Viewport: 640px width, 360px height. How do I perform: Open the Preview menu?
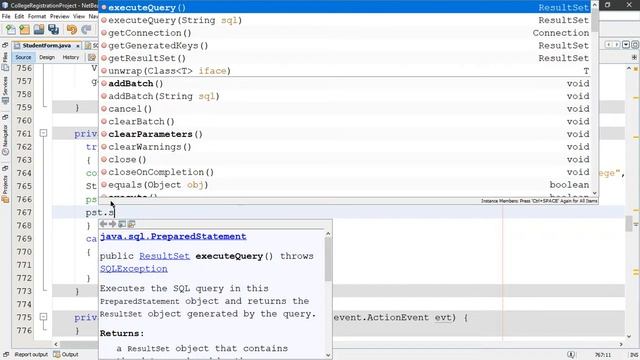pyautogui.click(x=60, y=16)
